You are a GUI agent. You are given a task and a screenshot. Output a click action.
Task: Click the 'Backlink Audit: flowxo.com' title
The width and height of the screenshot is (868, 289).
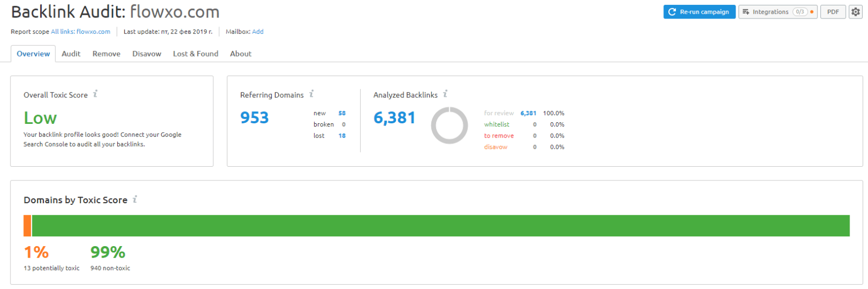[115, 11]
